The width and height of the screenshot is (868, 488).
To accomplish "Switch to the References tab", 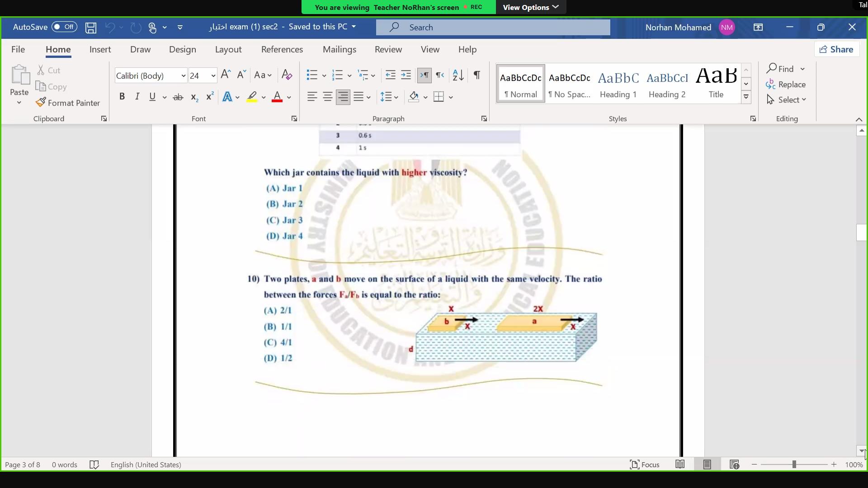I will point(282,49).
